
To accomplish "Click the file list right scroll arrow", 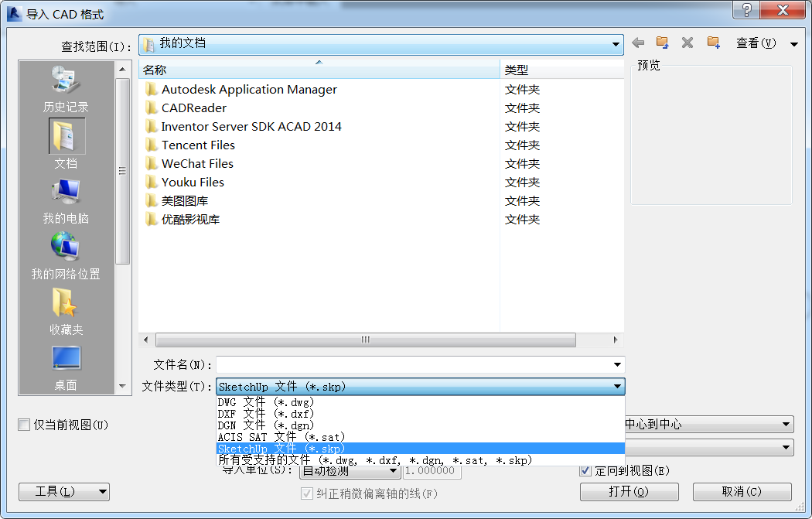I will (616, 340).
